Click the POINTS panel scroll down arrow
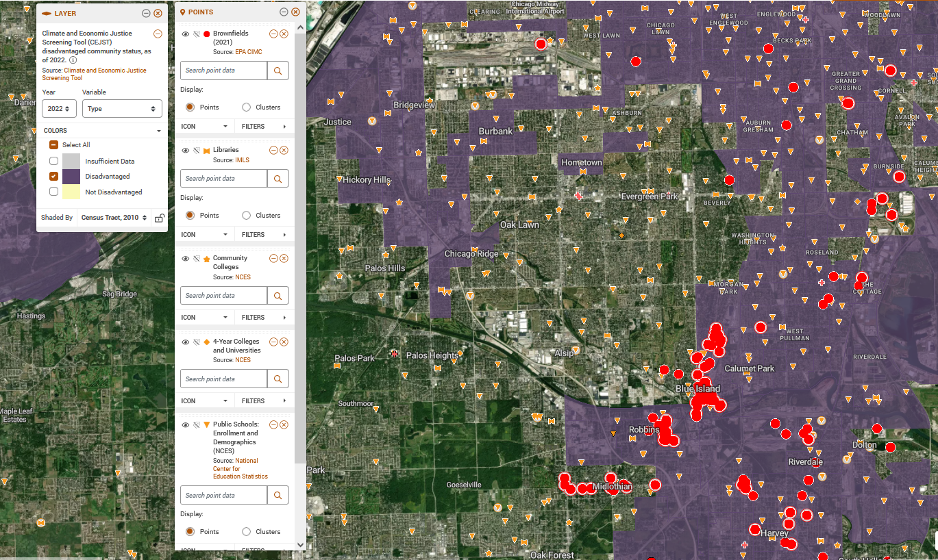 (x=300, y=545)
